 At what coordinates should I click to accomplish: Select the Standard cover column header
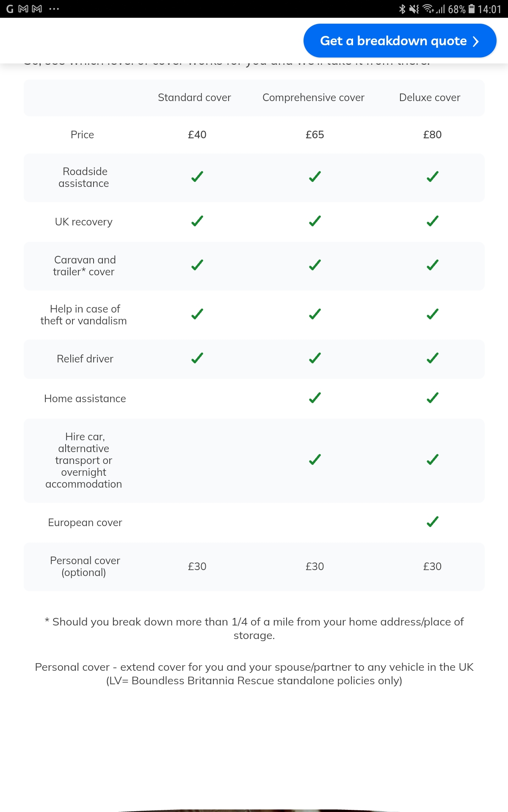pos(194,98)
